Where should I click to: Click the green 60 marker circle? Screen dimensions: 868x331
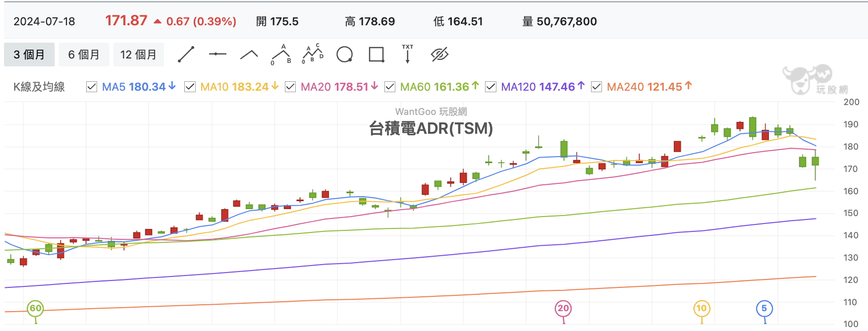[36, 308]
